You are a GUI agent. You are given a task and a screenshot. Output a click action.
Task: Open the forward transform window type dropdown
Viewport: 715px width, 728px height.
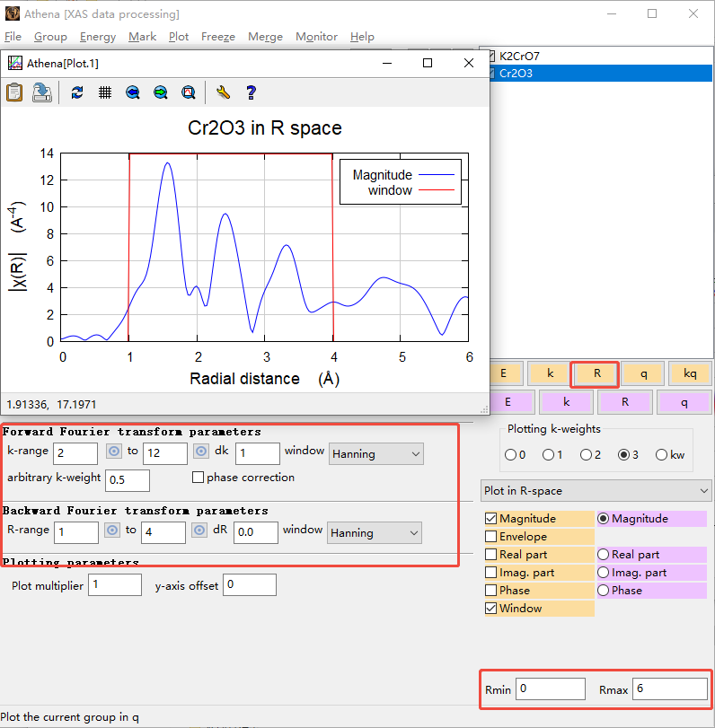click(376, 454)
